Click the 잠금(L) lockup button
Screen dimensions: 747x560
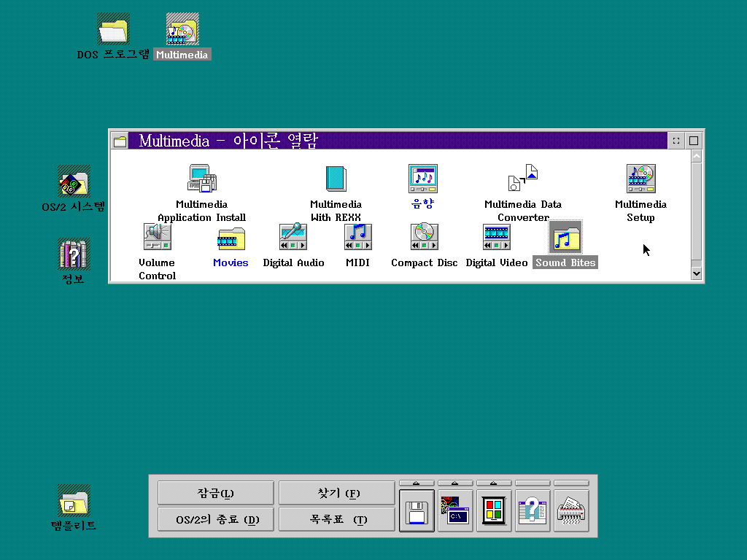click(216, 493)
